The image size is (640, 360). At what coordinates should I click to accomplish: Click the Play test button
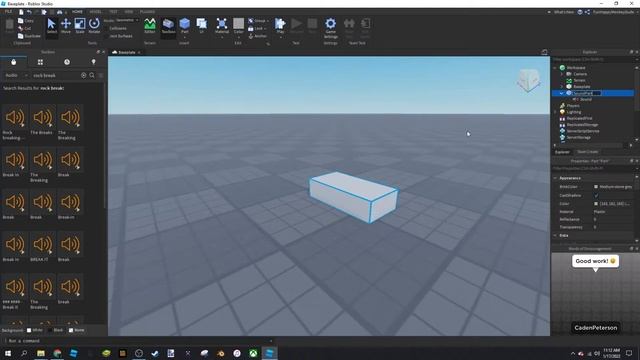coord(280,27)
